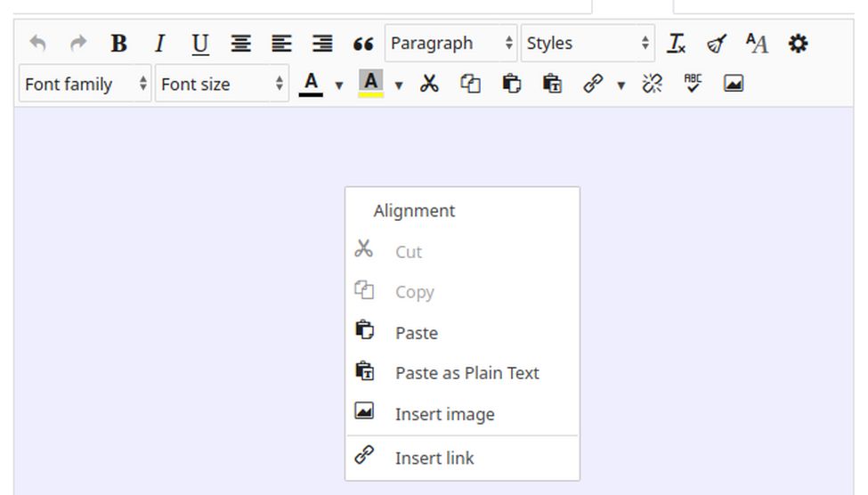Expand the Font family dropdown
The width and height of the screenshot is (868, 495).
coord(85,85)
